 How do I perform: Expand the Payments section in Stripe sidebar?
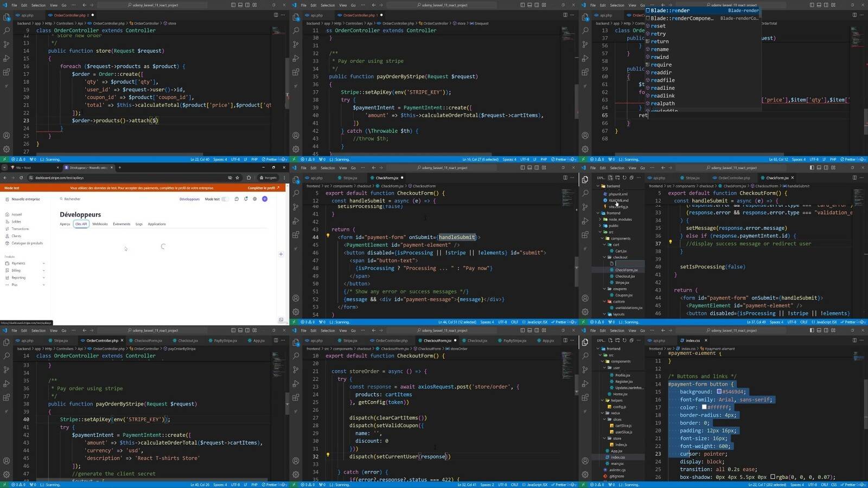24,263
